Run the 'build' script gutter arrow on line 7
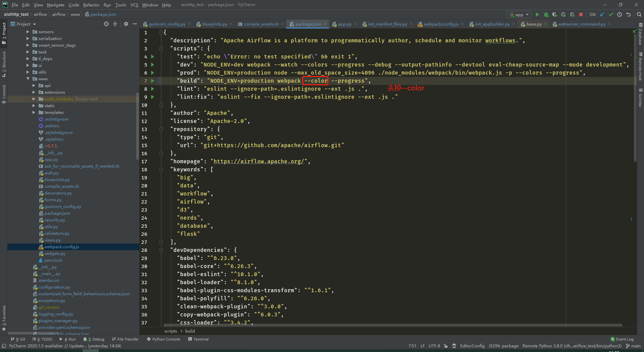 [153, 81]
